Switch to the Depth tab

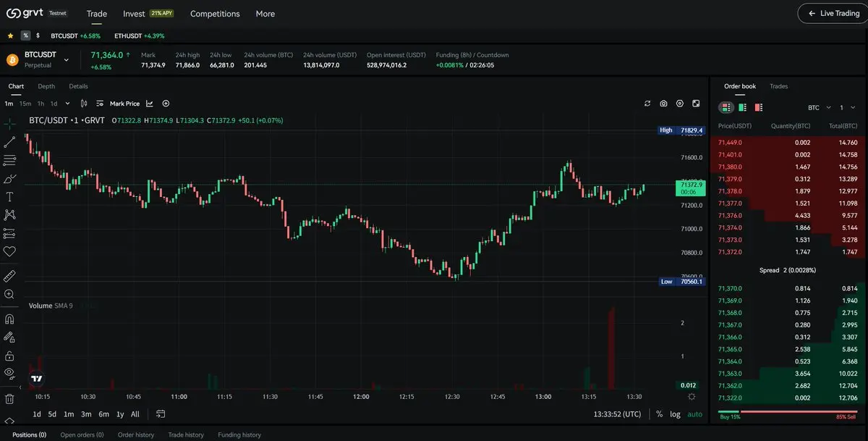coord(46,86)
